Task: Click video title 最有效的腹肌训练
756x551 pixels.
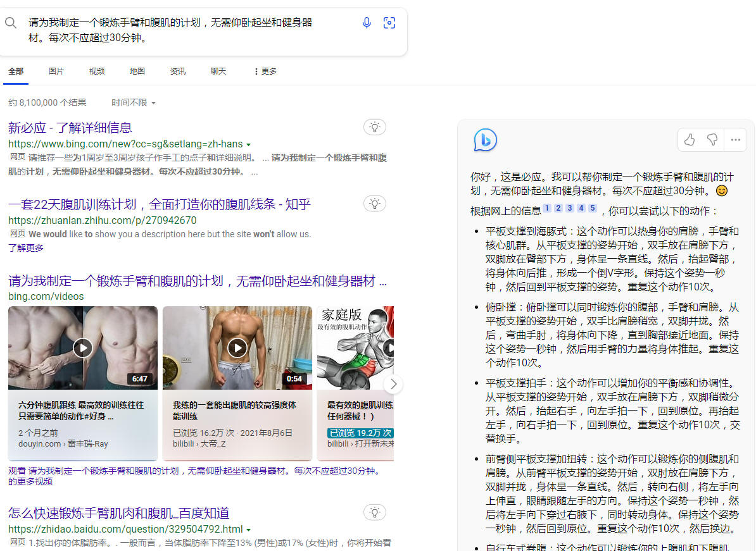Action: [x=360, y=411]
